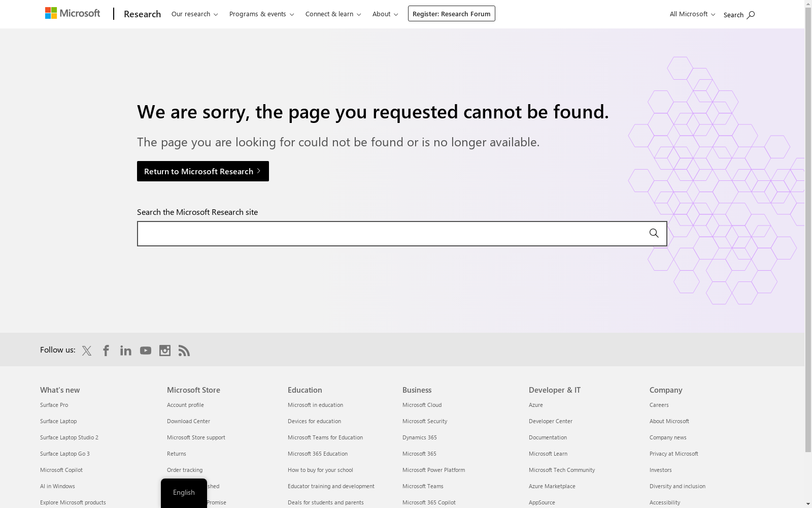Open Explore Microsoft products link

tap(73, 502)
